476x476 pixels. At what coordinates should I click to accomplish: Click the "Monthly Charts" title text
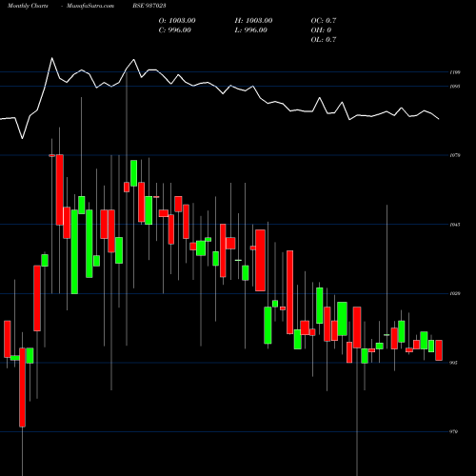click(x=28, y=6)
